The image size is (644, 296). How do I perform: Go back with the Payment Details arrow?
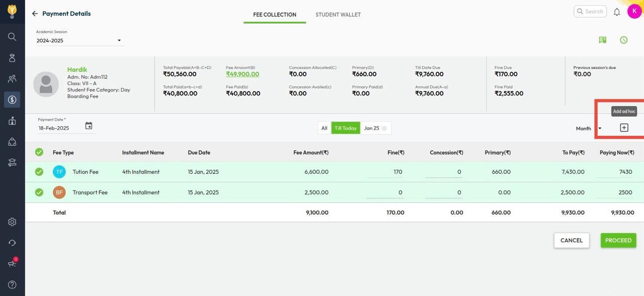pos(35,14)
